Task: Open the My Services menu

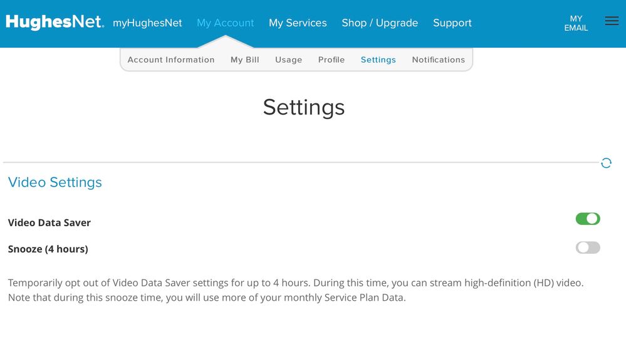Action: (298, 23)
